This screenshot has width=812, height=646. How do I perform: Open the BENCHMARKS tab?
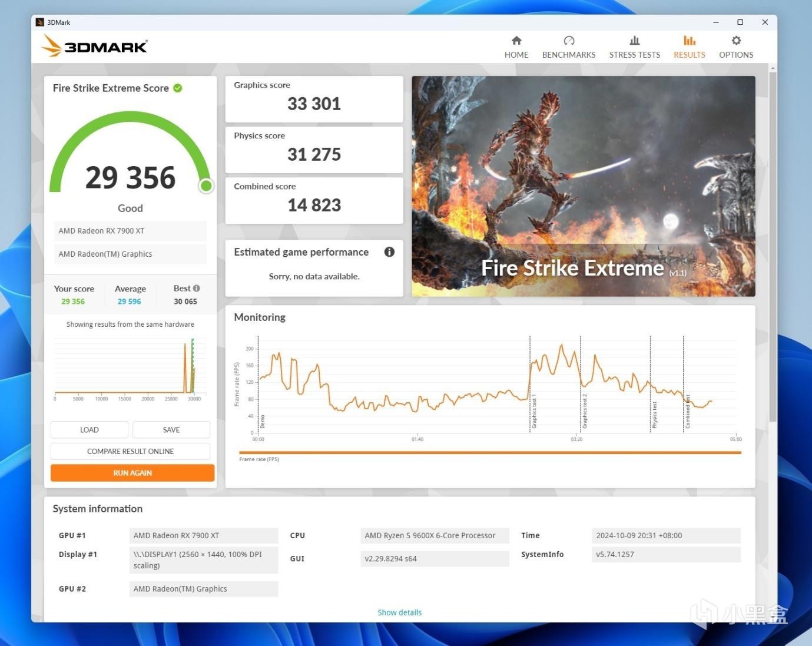[569, 47]
